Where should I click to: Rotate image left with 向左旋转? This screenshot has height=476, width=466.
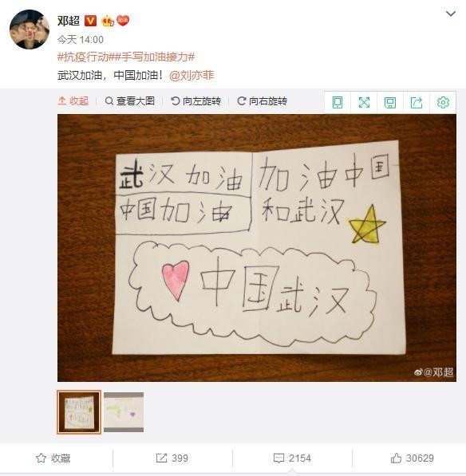click(196, 100)
